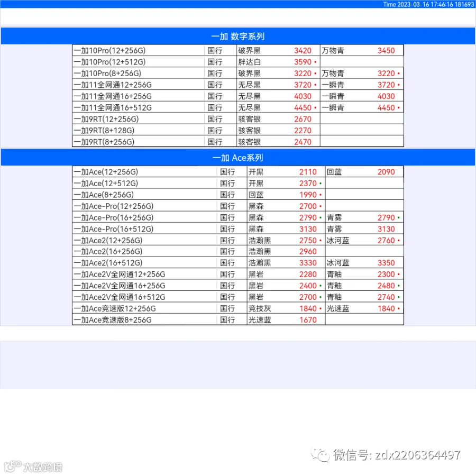This screenshot has width=476, height=476.
Task: Click price 2760 for 冰河蓝
Action: pyautogui.click(x=386, y=241)
